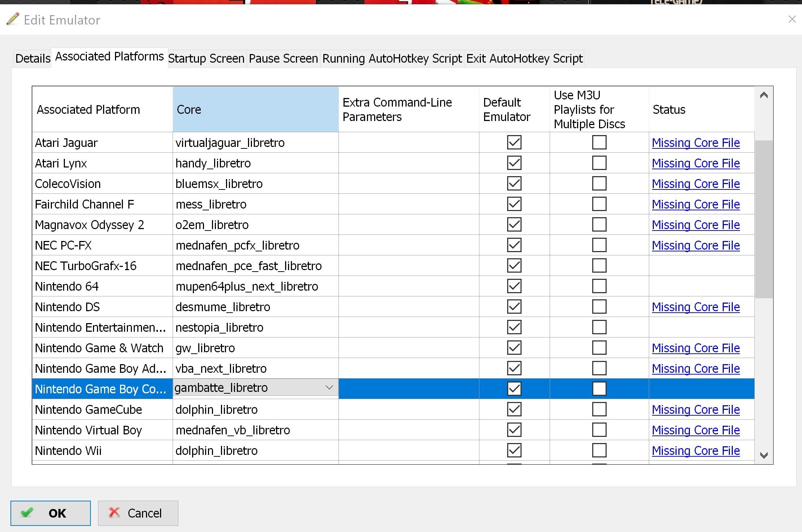Click scrollbar up arrow of platforms table
The height and width of the screenshot is (532, 802).
coord(764,95)
